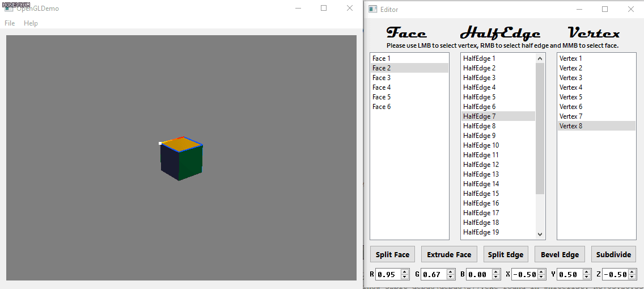The image size is (644, 289).
Task: Select Vertex 1 in the Vertex list
Action: point(596,58)
